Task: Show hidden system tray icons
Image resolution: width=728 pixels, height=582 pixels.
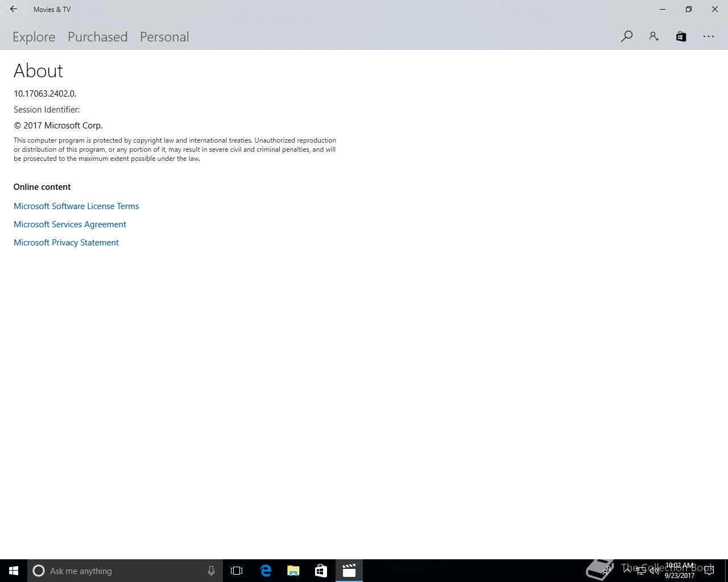Action: (627, 571)
